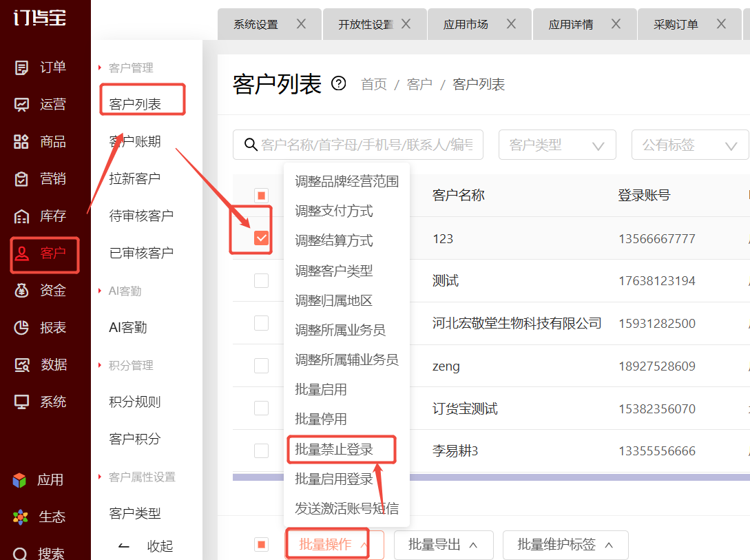Select 调整所属辅业务员 from batch menu
The image size is (750, 560).
pos(347,360)
